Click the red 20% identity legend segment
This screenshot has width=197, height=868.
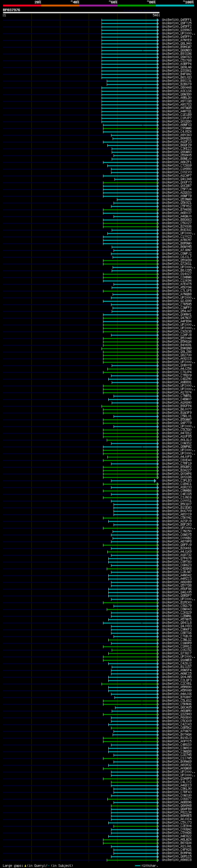(22, 6)
